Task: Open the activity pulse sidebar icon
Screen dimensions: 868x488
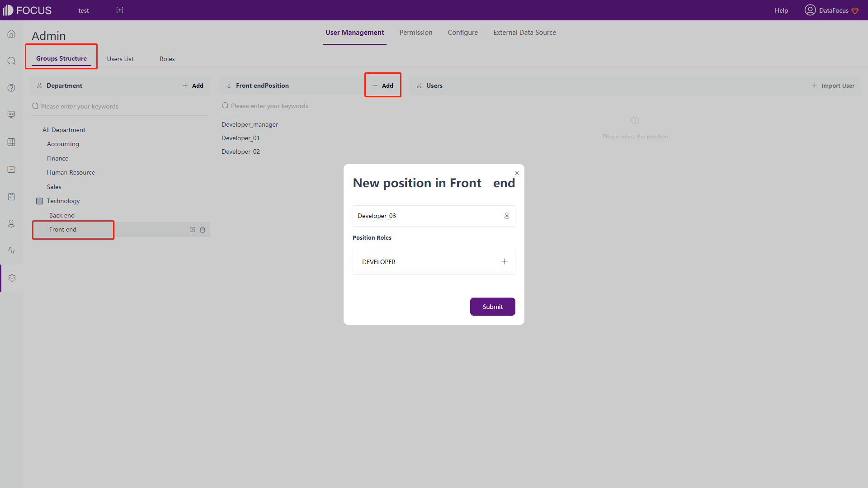Action: click(11, 251)
